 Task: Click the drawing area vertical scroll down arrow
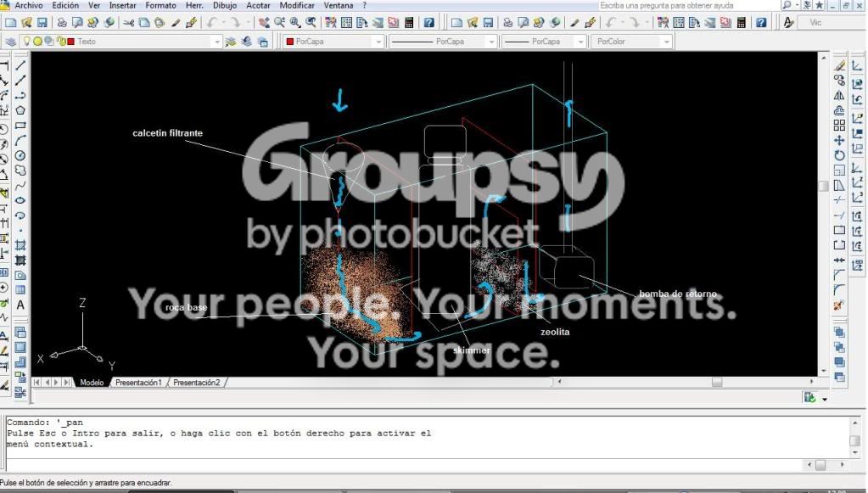pyautogui.click(x=824, y=372)
